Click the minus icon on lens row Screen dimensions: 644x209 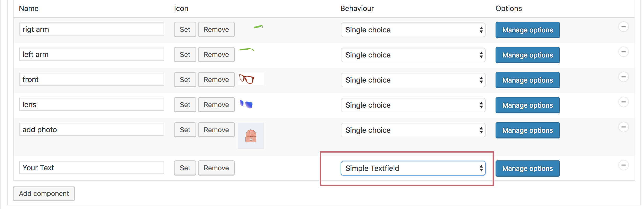tap(623, 102)
